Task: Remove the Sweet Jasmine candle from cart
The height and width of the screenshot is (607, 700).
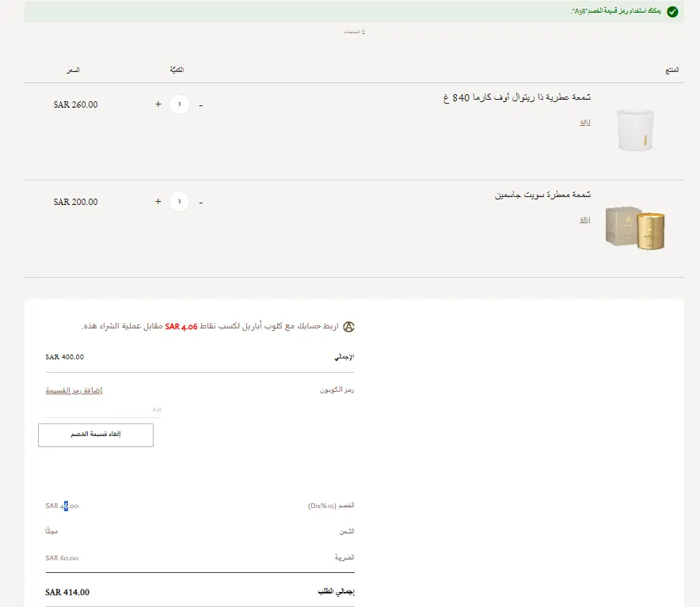Action: point(585,219)
